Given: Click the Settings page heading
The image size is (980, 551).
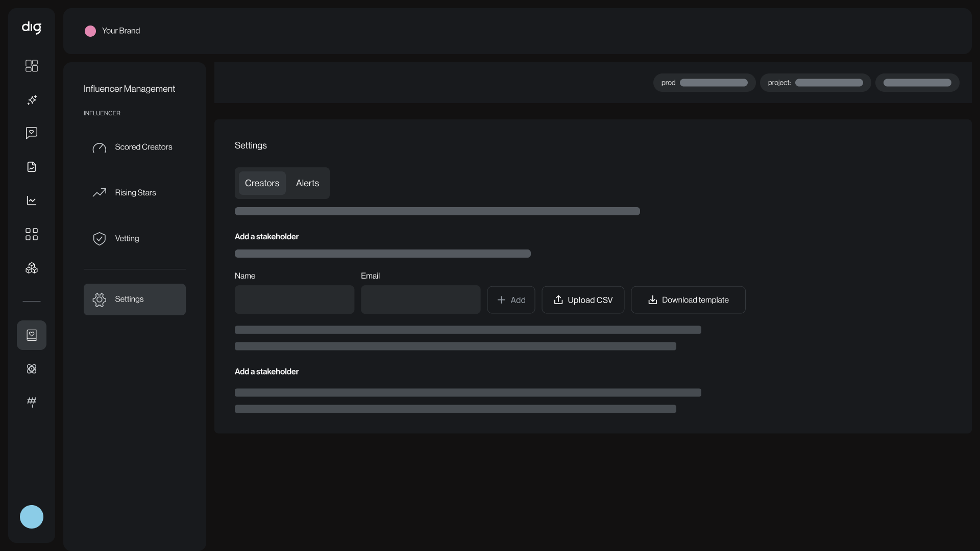Looking at the screenshot, I should click(251, 145).
